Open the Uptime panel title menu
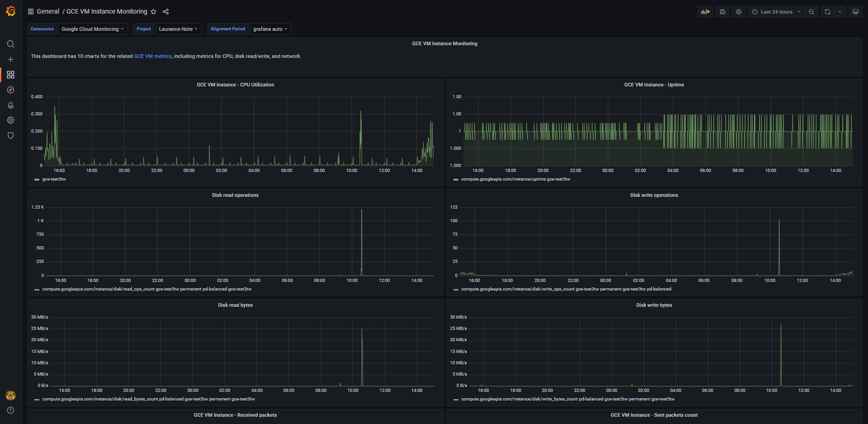The image size is (868, 424). coord(654,85)
